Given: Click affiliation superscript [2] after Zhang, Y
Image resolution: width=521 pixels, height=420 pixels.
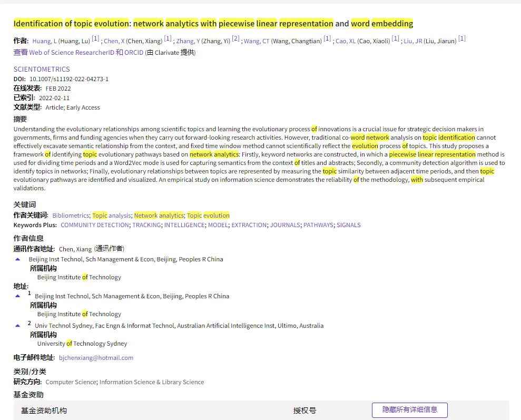Looking at the screenshot, I should point(235,39).
